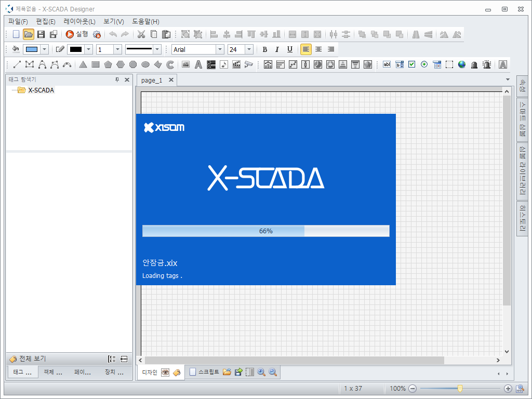The image size is (532, 399).
Task: Open the page tab list dropdown arrow
Action: 508,79
